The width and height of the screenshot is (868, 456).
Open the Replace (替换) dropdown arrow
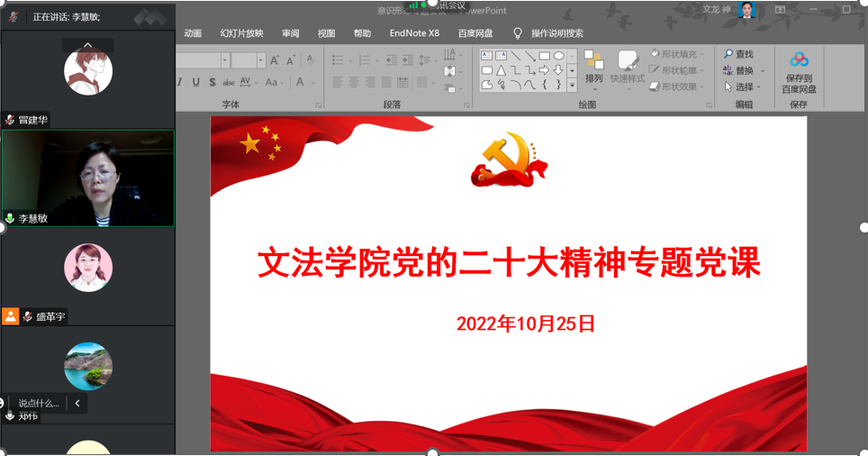(x=763, y=71)
